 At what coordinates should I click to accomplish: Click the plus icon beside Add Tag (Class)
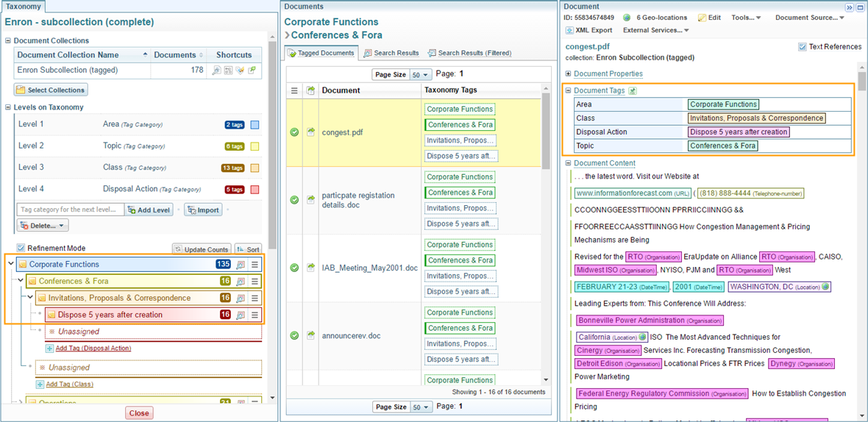pos(40,385)
